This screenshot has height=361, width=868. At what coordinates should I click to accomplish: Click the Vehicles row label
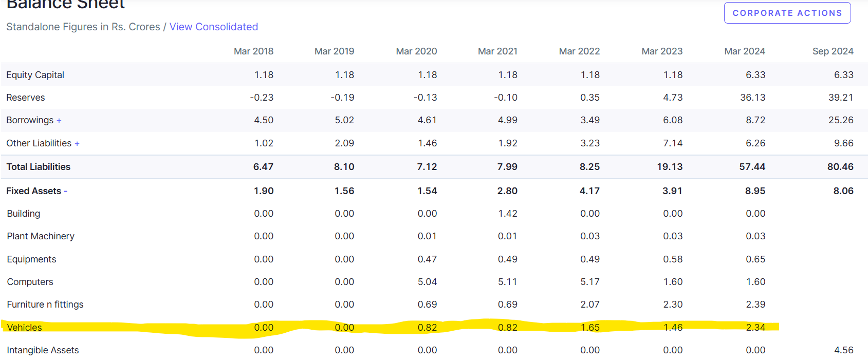click(24, 328)
